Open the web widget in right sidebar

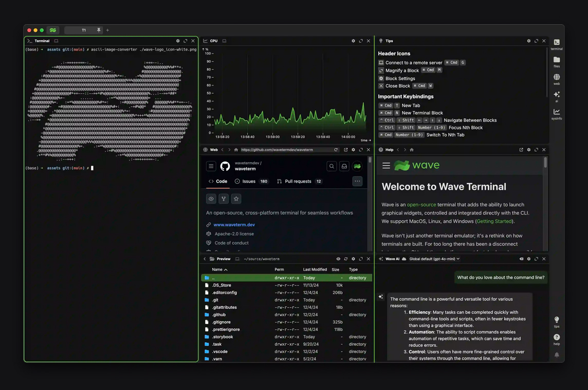tap(557, 79)
